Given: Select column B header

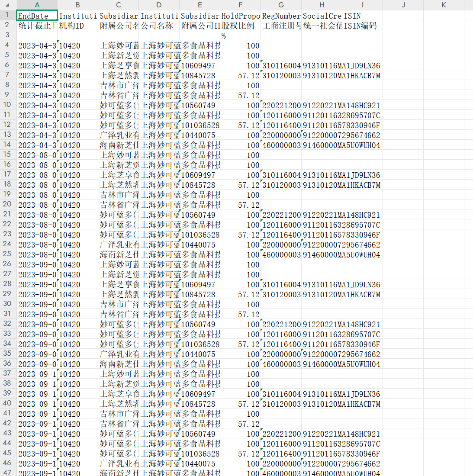Looking at the screenshot, I should [78, 5].
